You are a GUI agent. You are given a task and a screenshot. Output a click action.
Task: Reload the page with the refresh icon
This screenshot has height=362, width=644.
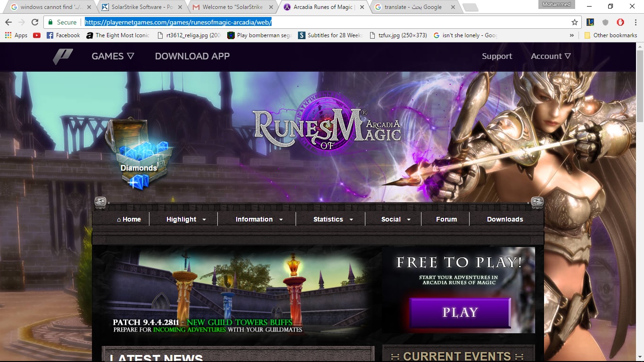pos(35,22)
